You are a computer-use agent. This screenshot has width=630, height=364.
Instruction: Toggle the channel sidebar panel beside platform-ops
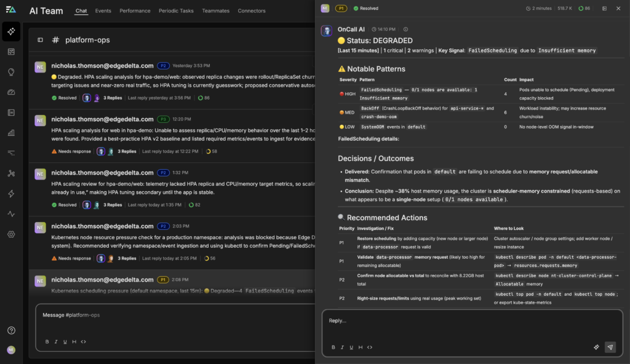click(x=41, y=40)
